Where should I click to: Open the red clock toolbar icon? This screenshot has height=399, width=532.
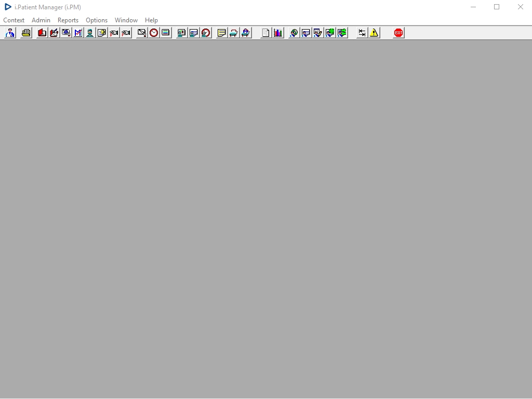(x=154, y=33)
